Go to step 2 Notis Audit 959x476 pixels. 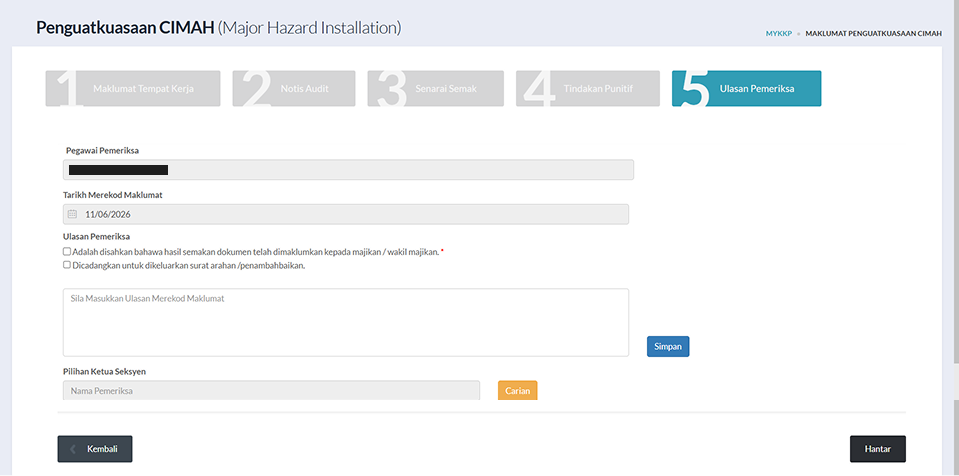(x=294, y=89)
